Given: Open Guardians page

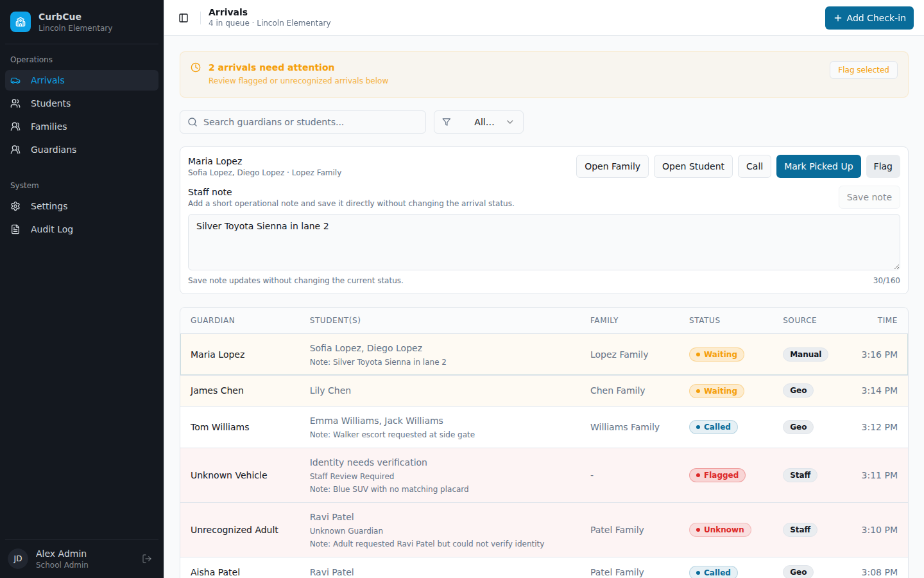Looking at the screenshot, I should (x=81, y=150).
